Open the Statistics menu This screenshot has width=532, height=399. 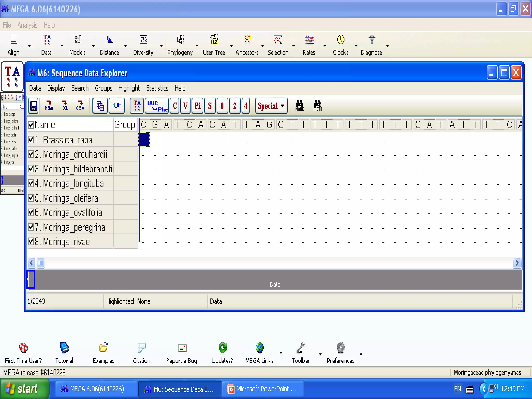point(157,88)
